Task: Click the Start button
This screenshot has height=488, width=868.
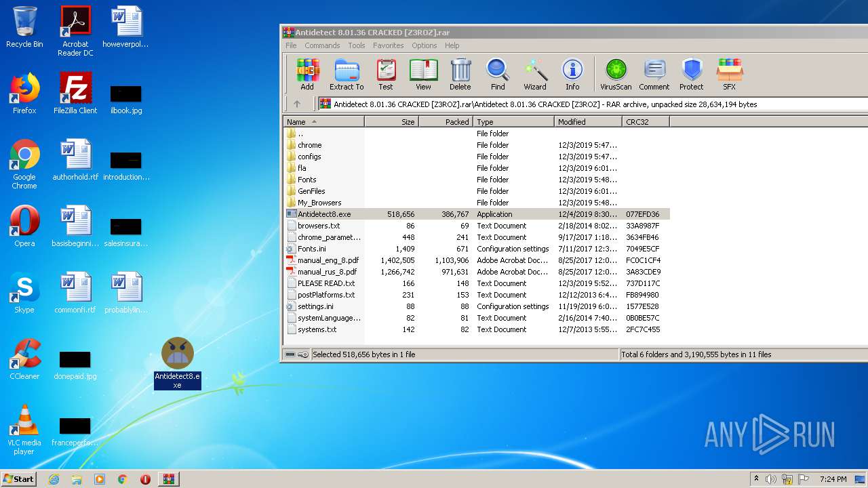Action: (18, 479)
